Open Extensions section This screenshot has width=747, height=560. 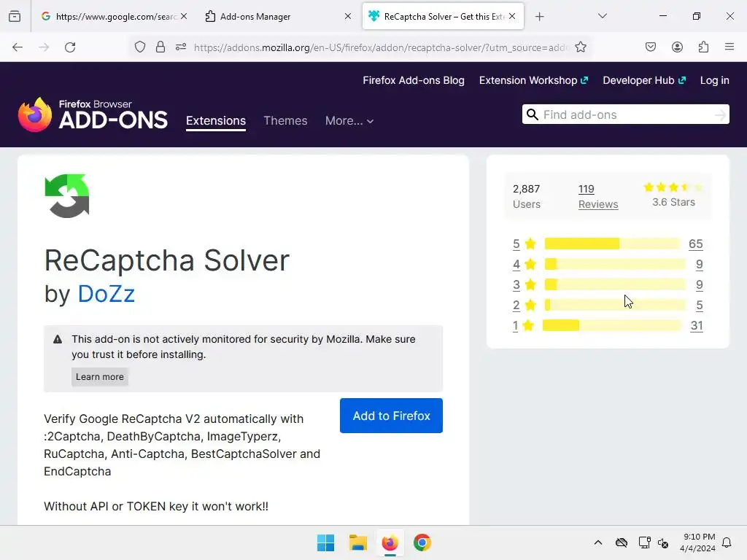216,121
